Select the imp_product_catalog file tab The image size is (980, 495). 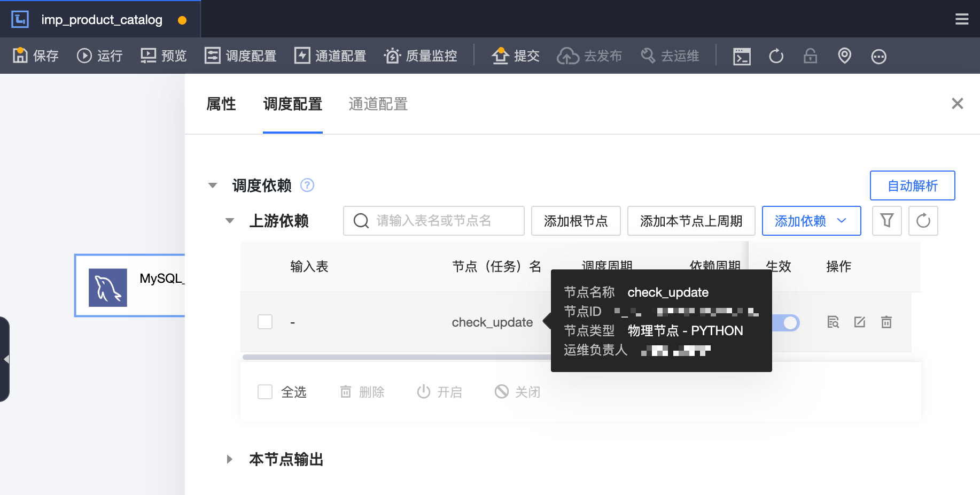coord(100,20)
